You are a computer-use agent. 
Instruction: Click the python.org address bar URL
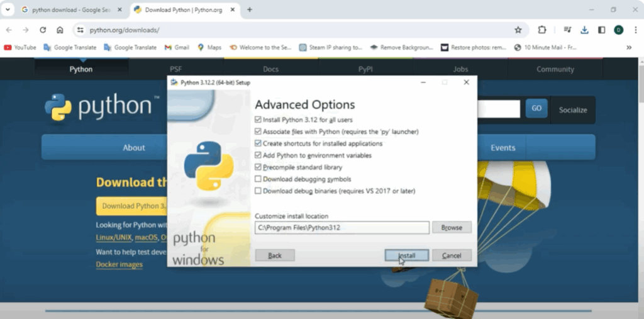point(125,30)
